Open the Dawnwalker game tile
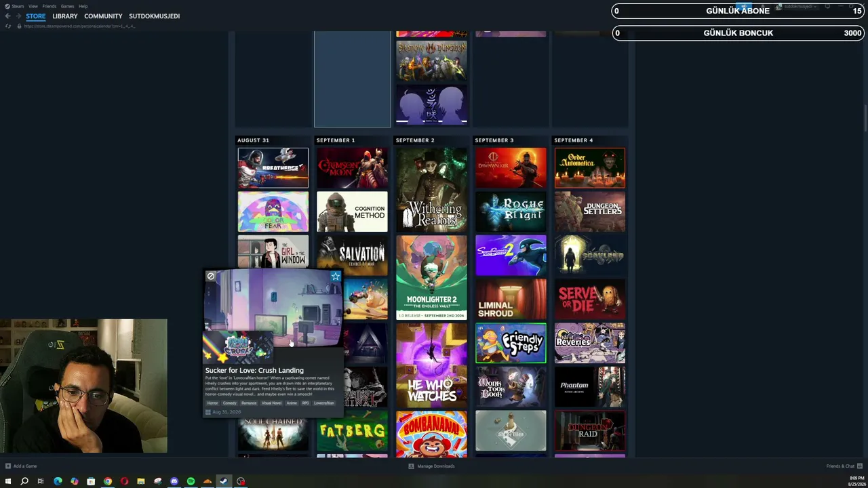This screenshot has height=488, width=868. coord(511,168)
